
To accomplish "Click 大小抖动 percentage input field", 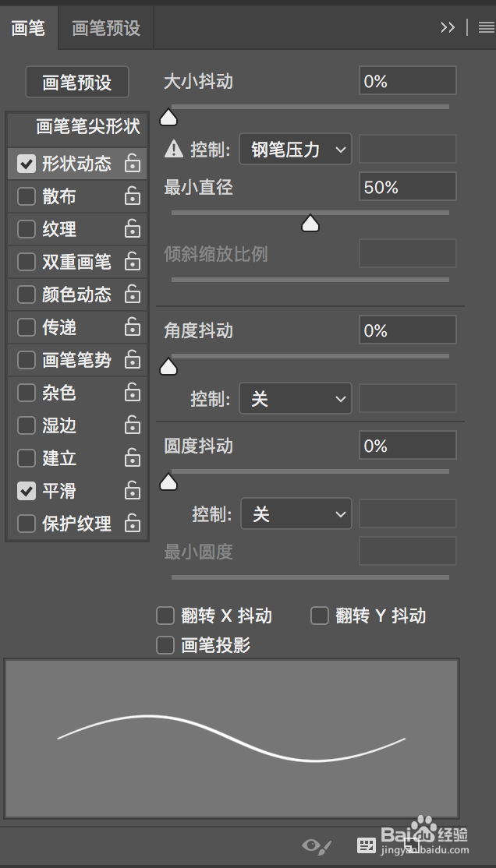I will click(408, 81).
